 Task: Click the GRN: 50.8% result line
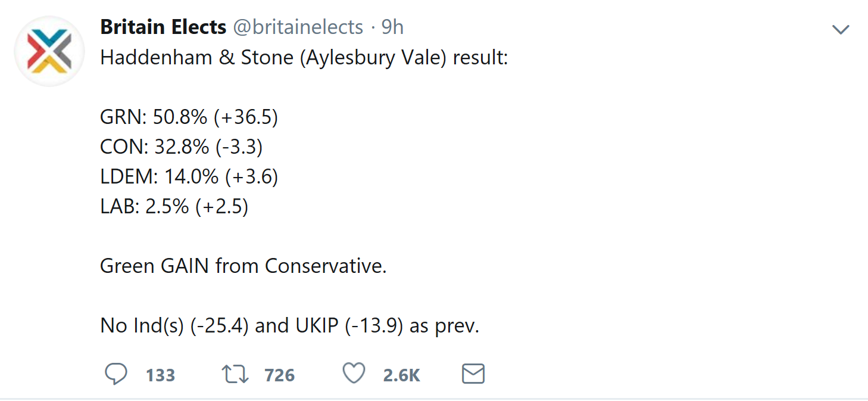pos(189,117)
